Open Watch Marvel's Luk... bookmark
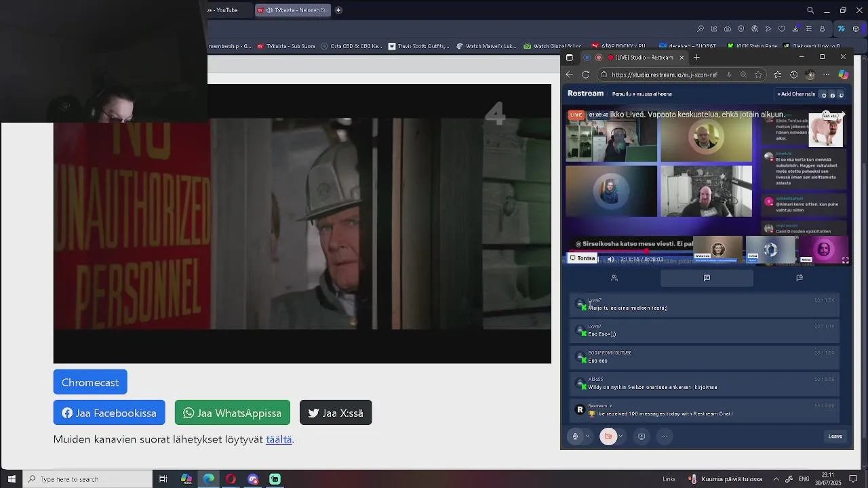The width and height of the screenshot is (868, 488). [x=486, y=46]
